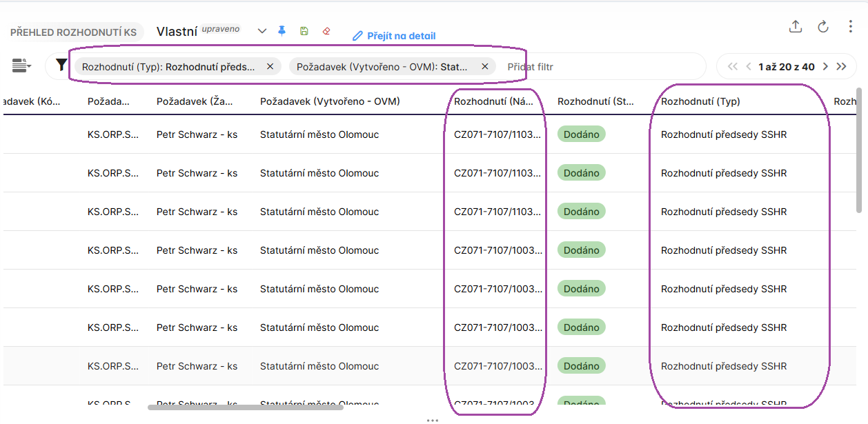The height and width of the screenshot is (424, 868).
Task: Sort by Požadavek (Vytvořeno - OVM) column header
Action: pos(330,101)
